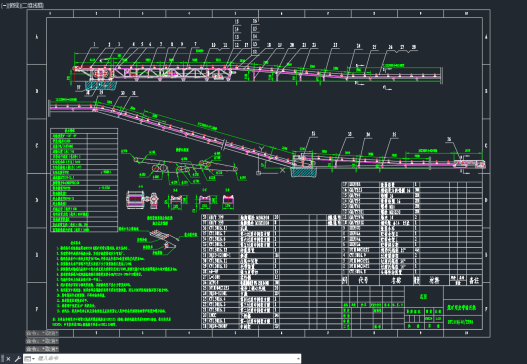Click the 名称 column header in the parts list
The width and height of the screenshot is (527, 364).
pos(397,280)
